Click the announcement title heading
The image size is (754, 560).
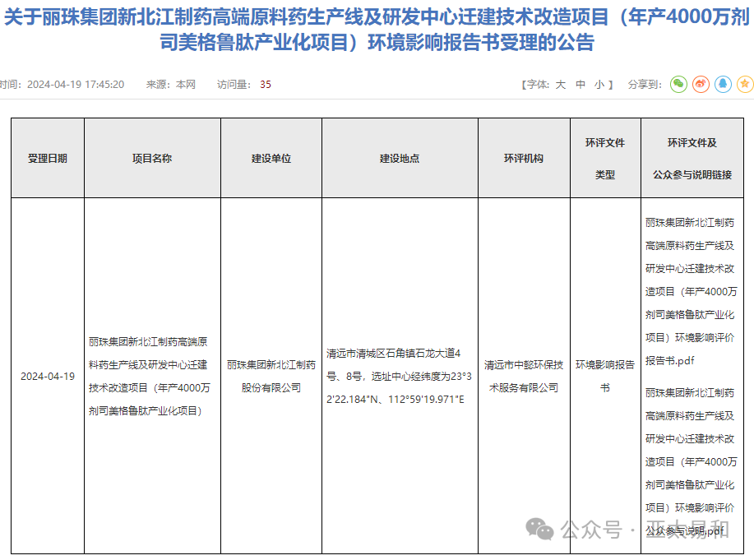point(377,30)
